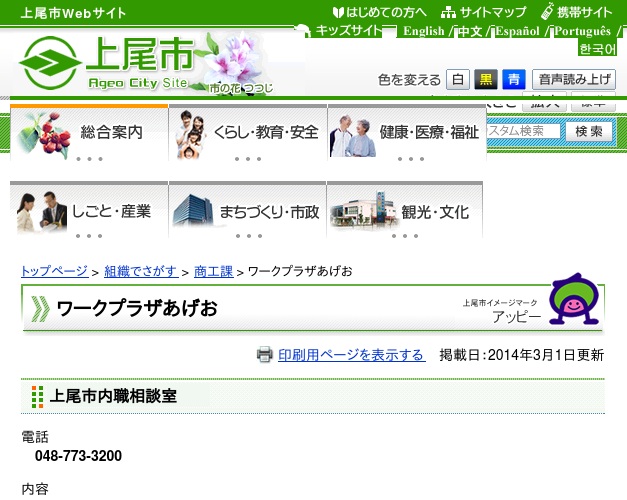Viewport: 627px width, 500px height.
Task: Go to しごと・産業 section
Action: point(89,212)
